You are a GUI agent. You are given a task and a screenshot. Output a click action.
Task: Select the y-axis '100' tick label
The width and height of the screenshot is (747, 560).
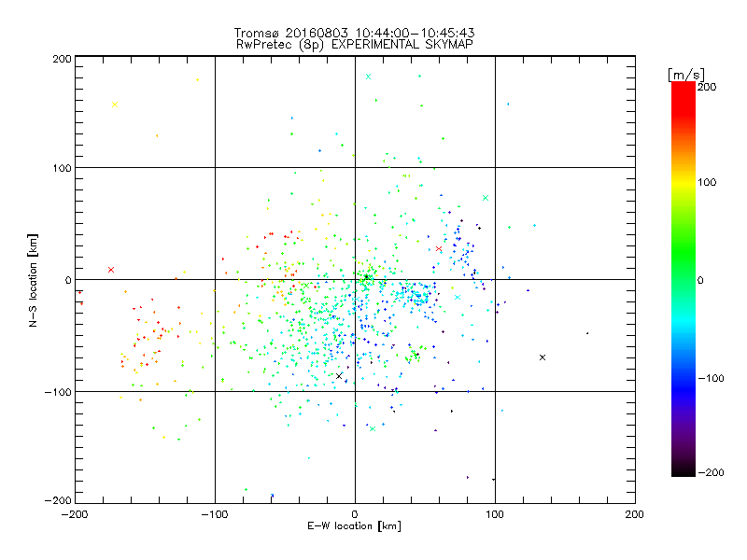coord(62,168)
